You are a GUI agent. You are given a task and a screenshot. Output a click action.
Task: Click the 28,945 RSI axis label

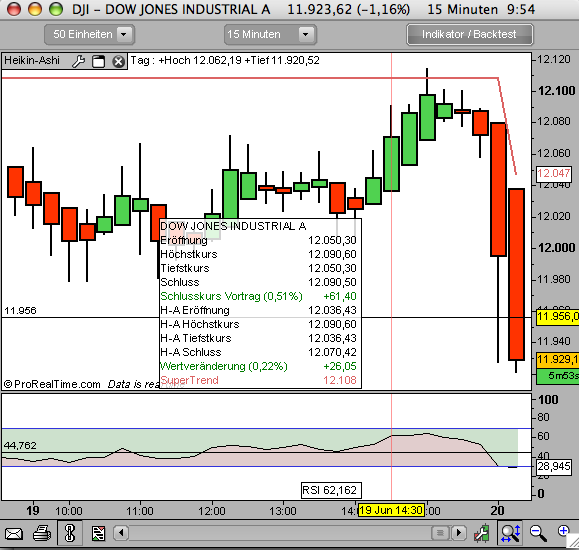554,466
